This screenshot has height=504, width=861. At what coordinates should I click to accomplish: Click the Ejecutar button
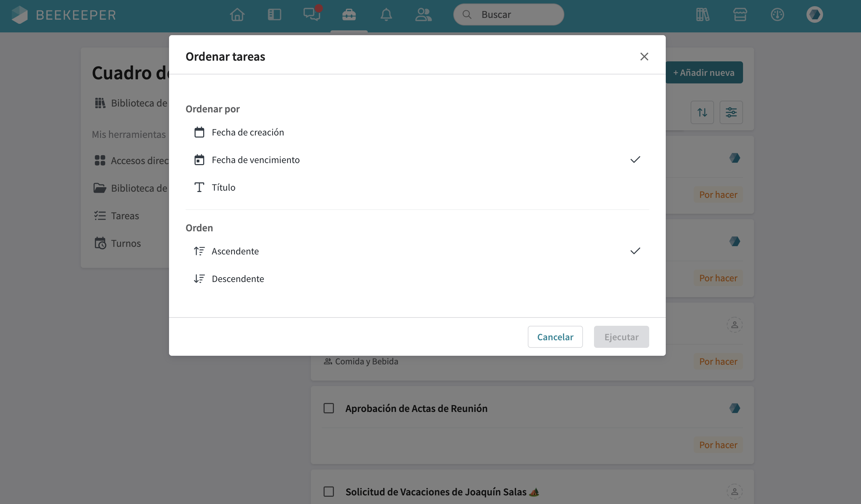point(621,337)
